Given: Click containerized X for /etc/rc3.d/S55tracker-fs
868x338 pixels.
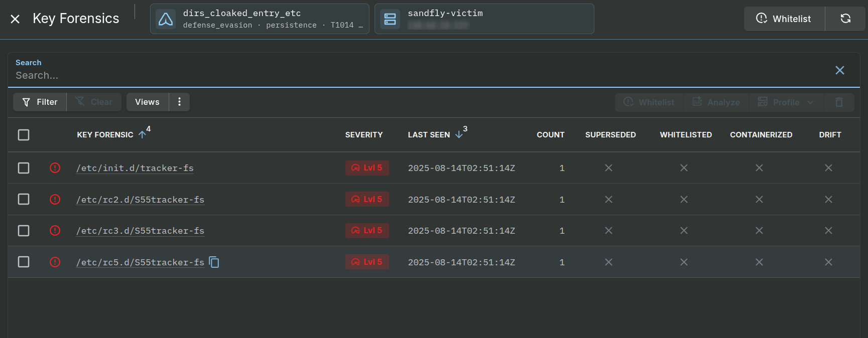Looking at the screenshot, I should point(759,231).
